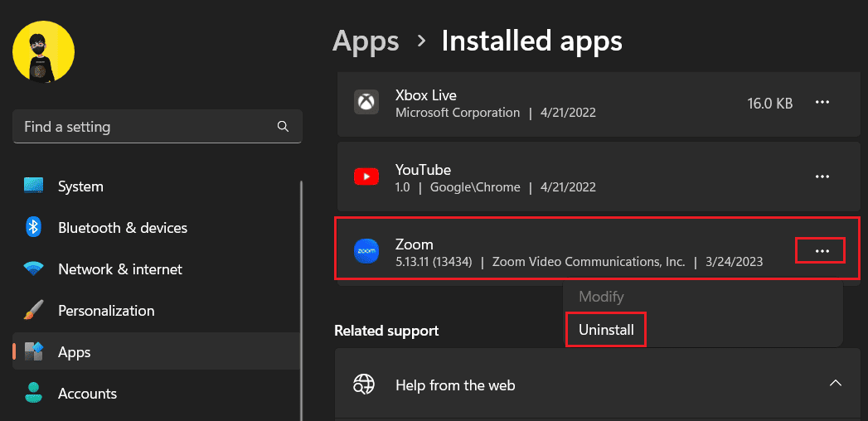Click the Zoom app icon
This screenshot has width=868, height=421.
click(366, 251)
